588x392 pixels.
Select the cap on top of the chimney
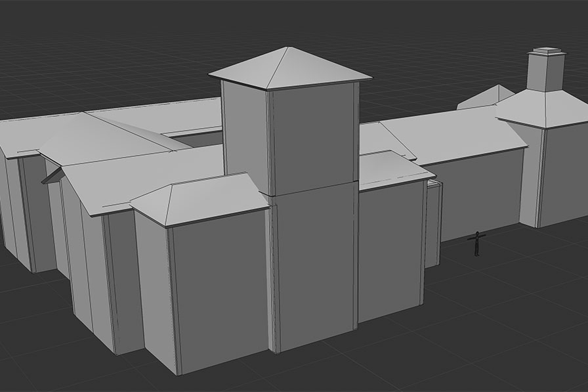[547, 51]
